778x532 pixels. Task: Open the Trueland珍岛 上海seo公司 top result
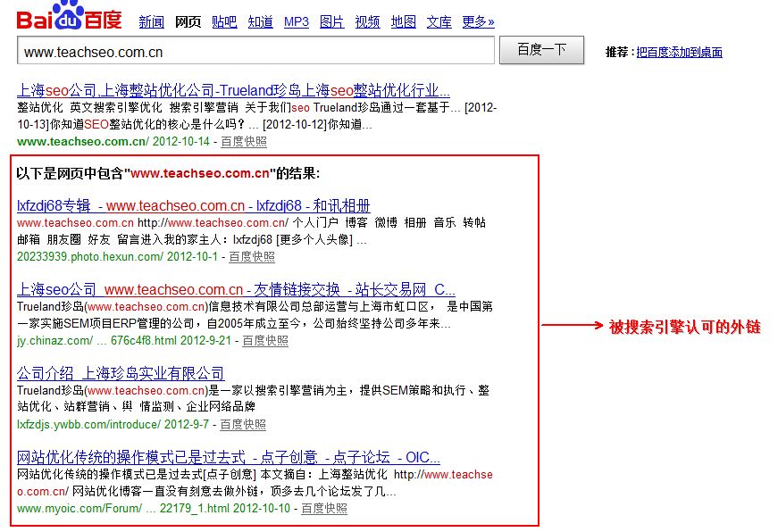tap(233, 90)
